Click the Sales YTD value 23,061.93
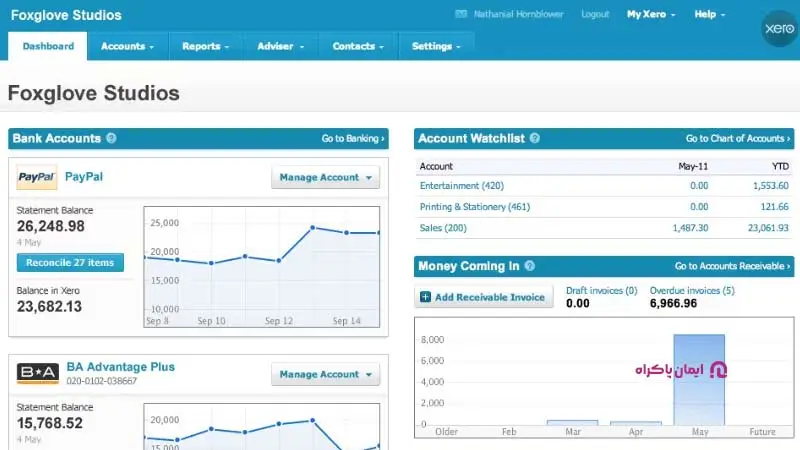This screenshot has width=800, height=450. [x=768, y=228]
